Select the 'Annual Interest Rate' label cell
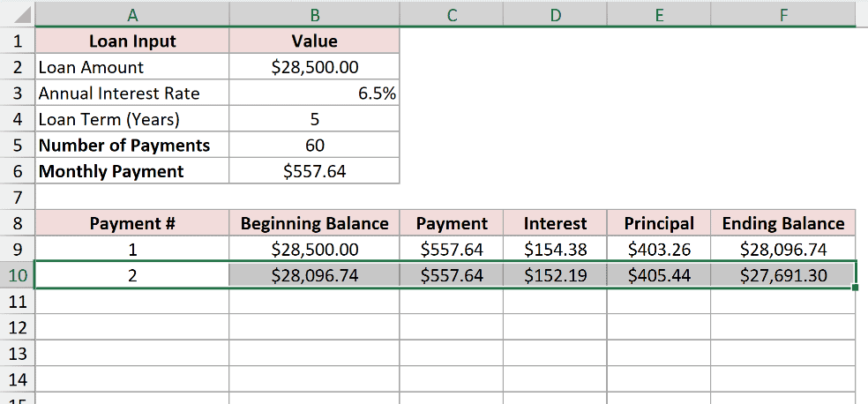 click(x=132, y=93)
